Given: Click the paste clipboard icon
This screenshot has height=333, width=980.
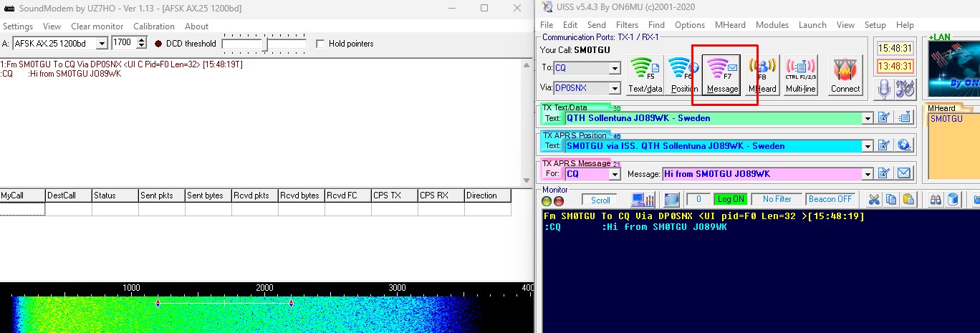Looking at the screenshot, I should [908, 199].
